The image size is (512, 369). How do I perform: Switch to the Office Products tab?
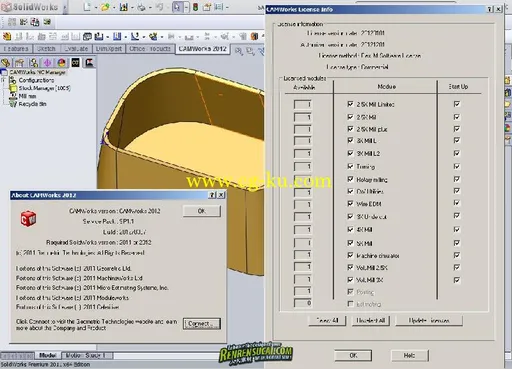tap(150, 49)
